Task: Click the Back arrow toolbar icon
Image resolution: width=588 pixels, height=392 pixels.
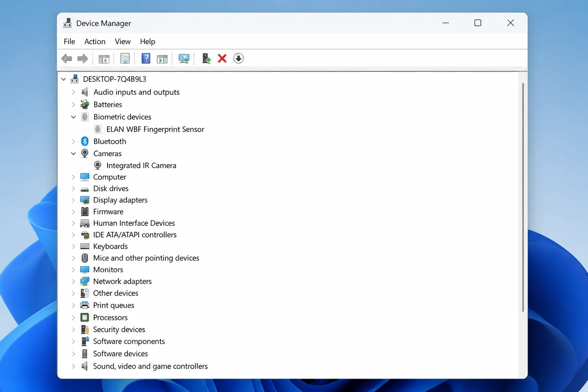Action: pos(67,59)
